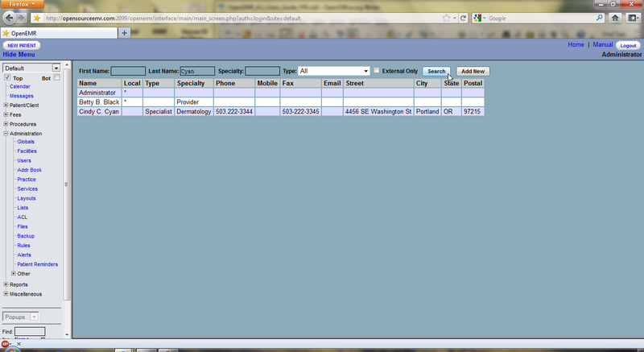Click the Dermatology specialty cell
This screenshot has height=352, width=644.
[194, 111]
